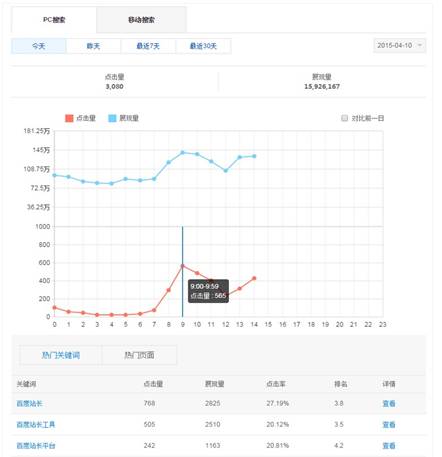This screenshot has height=457, width=442.
Task: Click 查看 for the 百度站长 row
Action: (389, 403)
